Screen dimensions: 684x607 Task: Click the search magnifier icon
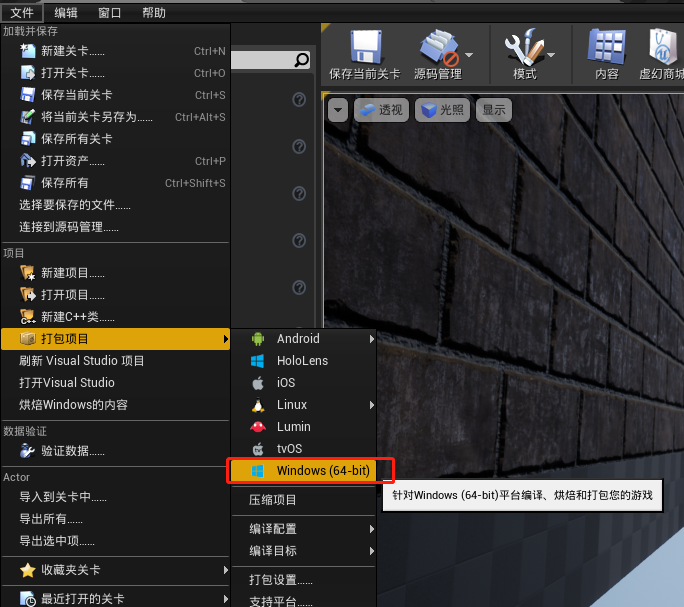point(301,60)
